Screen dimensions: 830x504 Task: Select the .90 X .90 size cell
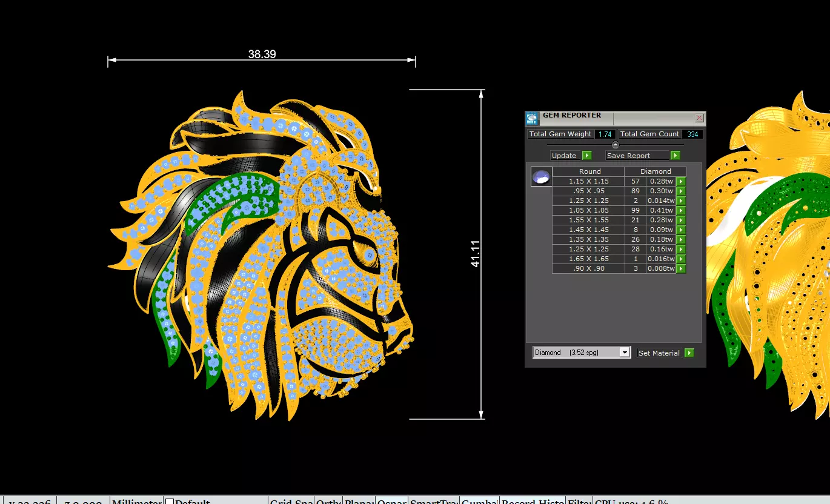589,268
